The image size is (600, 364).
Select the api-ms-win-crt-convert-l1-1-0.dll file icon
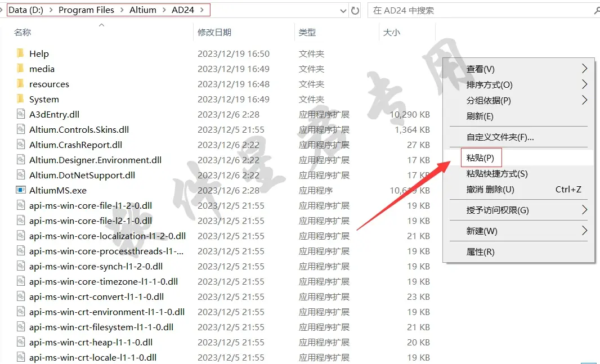point(21,296)
